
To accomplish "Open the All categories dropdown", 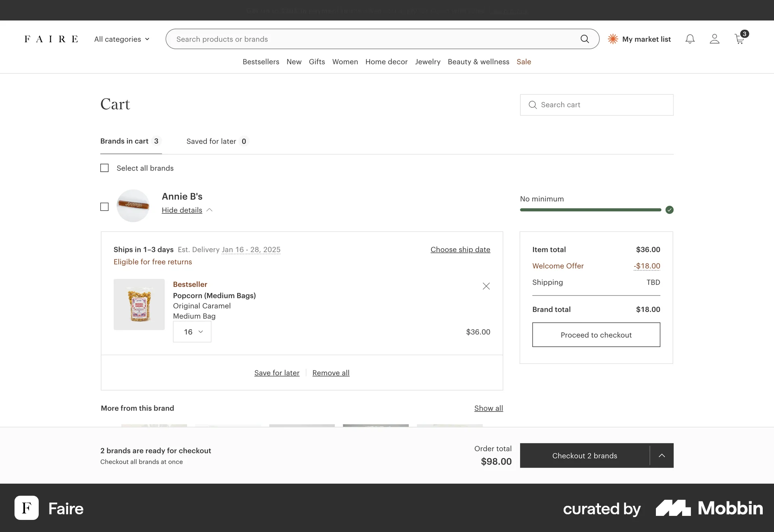I will pos(121,39).
